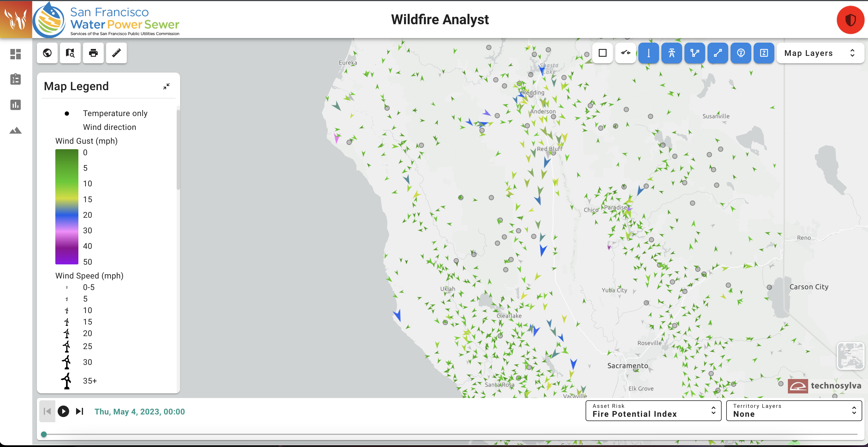Open the bar chart icon in sidebar
This screenshot has height=447, width=868.
(16, 105)
